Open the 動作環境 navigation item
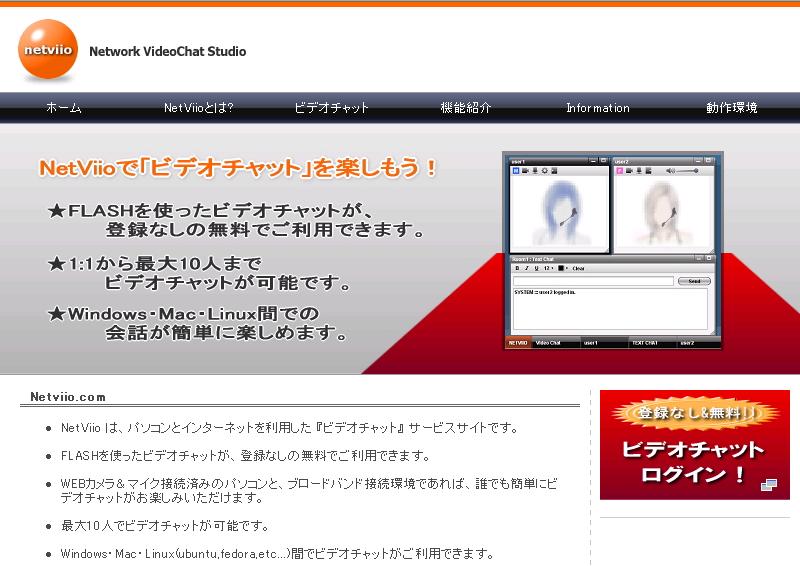 click(x=732, y=108)
